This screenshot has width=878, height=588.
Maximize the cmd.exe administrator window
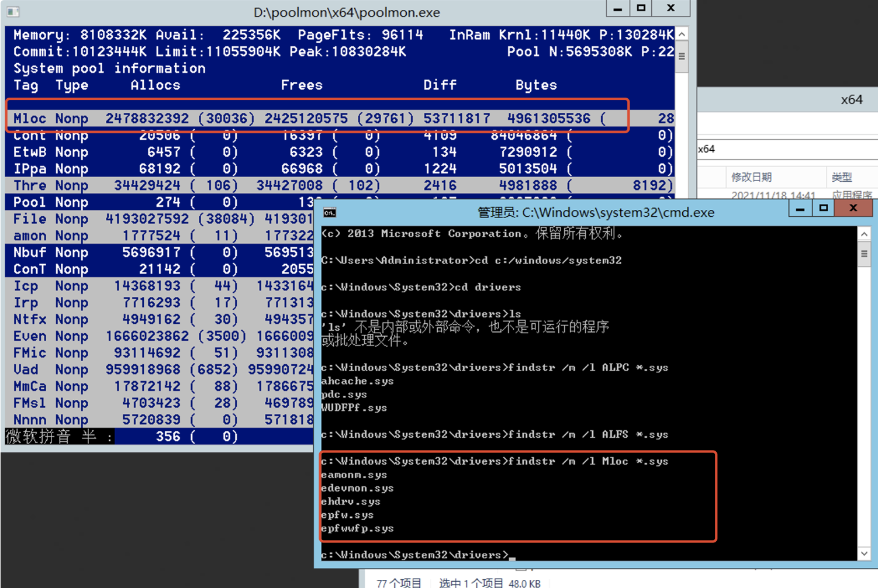pyautogui.click(x=824, y=208)
